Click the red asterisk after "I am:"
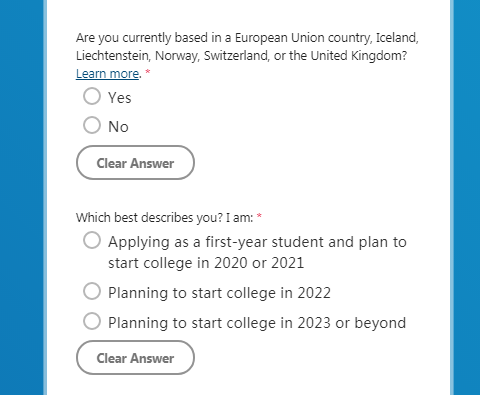Image resolution: width=480 pixels, height=395 pixels. tap(259, 216)
